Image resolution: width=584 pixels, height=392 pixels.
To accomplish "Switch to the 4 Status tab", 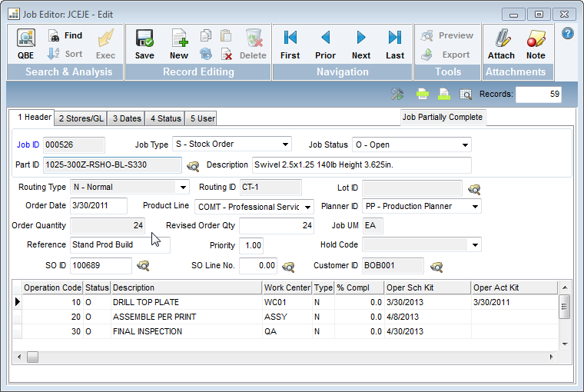I will [x=166, y=118].
